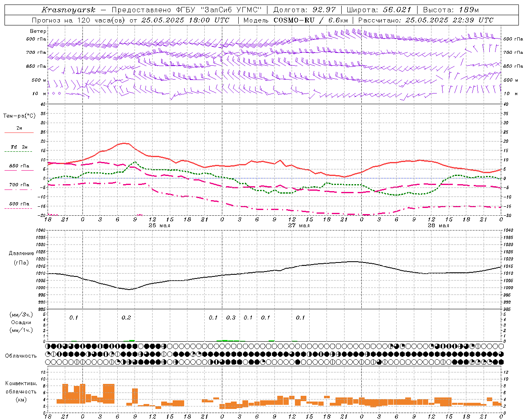Viewport: 525px width, 420px height.
Task: Click the 'Тем-ра(°C)' temperature panel label
Action: coord(19,116)
